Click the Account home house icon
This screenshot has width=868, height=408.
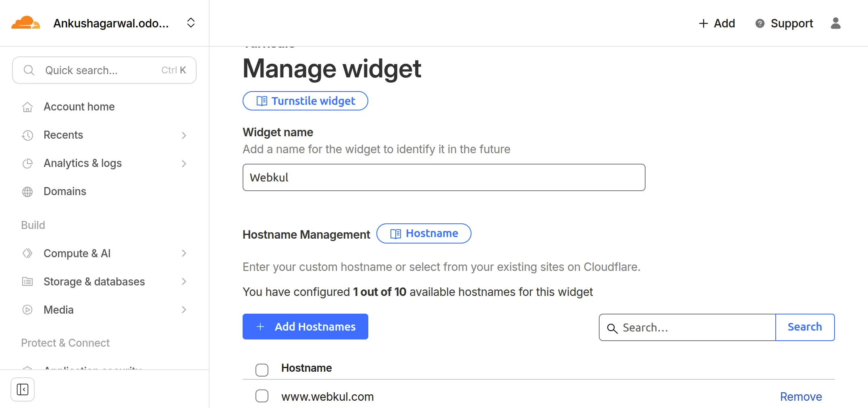pyautogui.click(x=27, y=107)
